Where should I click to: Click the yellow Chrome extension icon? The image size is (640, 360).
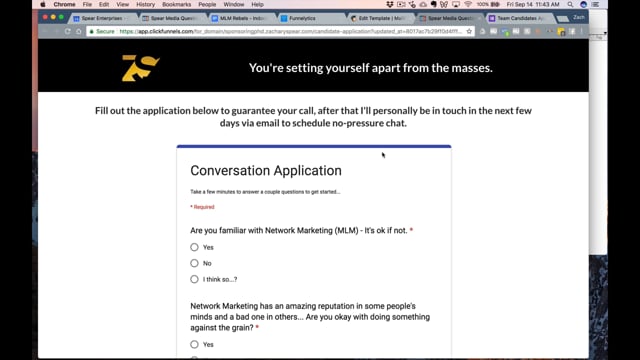pos(561,32)
